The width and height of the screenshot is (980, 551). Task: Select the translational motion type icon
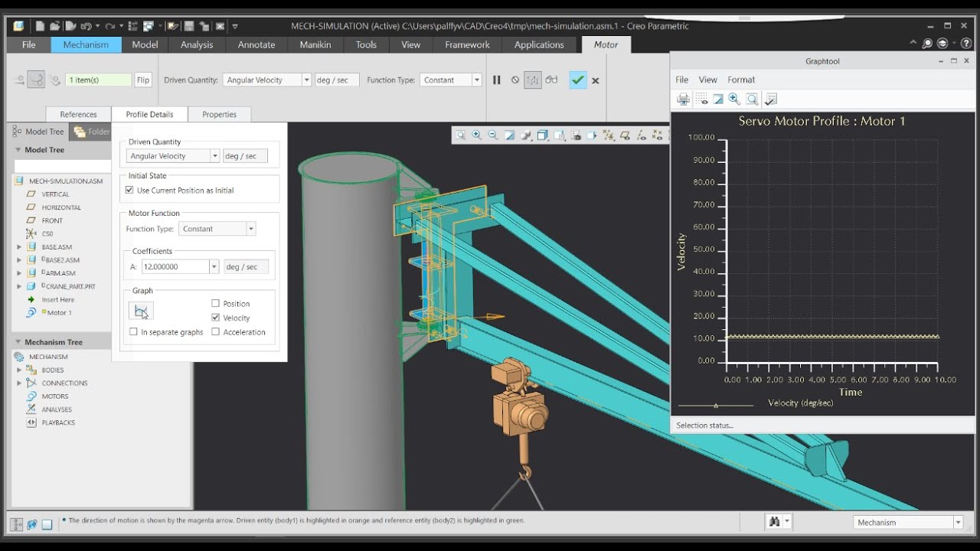[x=19, y=80]
